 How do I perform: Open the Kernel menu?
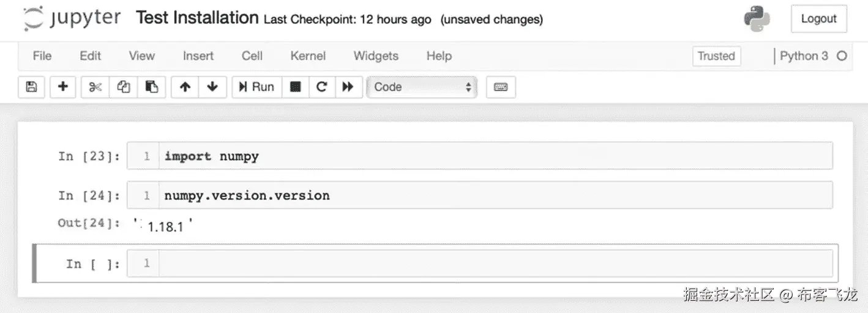coord(308,56)
